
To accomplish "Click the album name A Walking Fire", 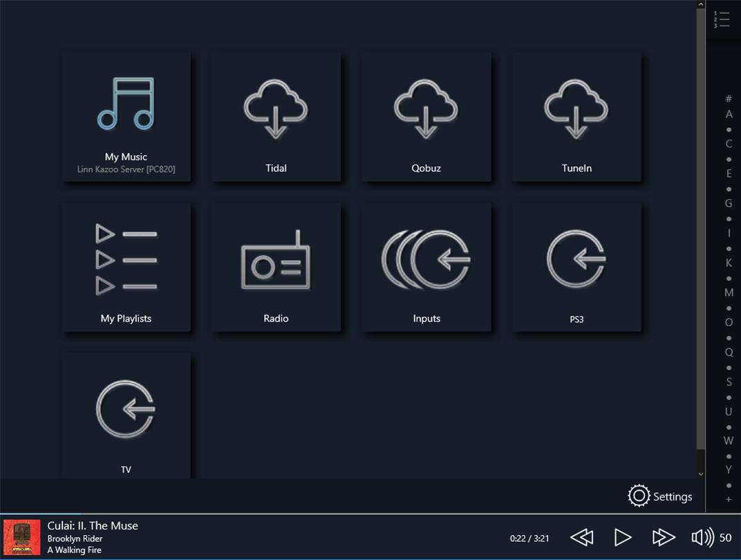I will coord(74,550).
